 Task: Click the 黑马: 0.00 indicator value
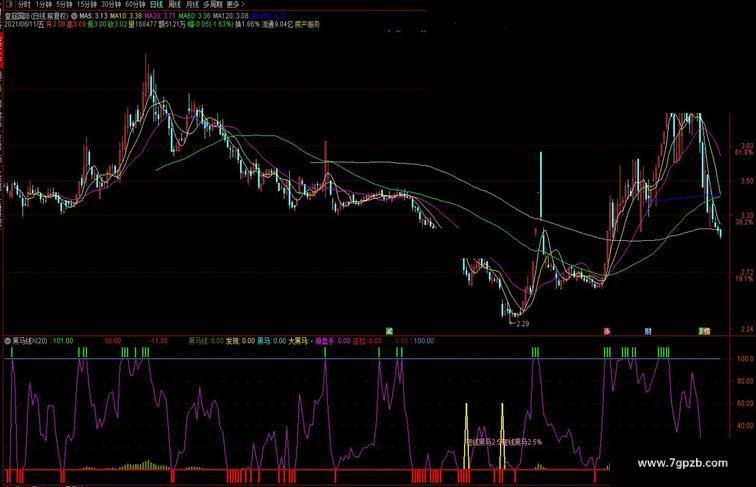(271, 341)
